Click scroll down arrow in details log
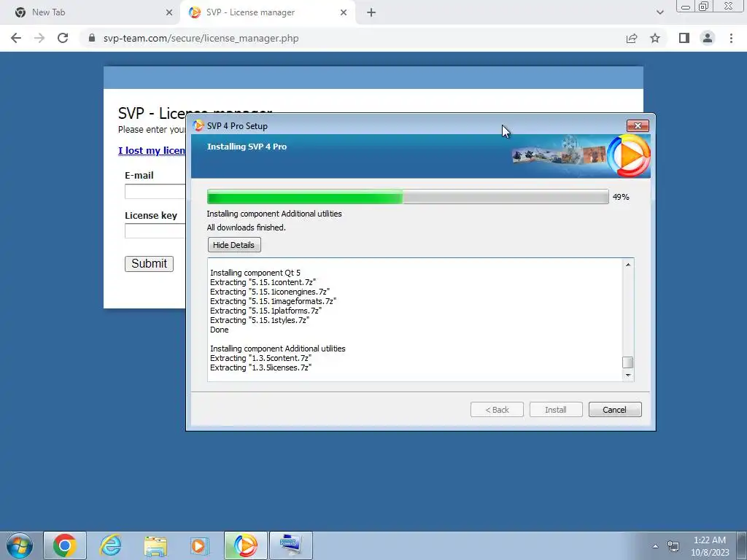Screen dimensions: 747x560 628,376
